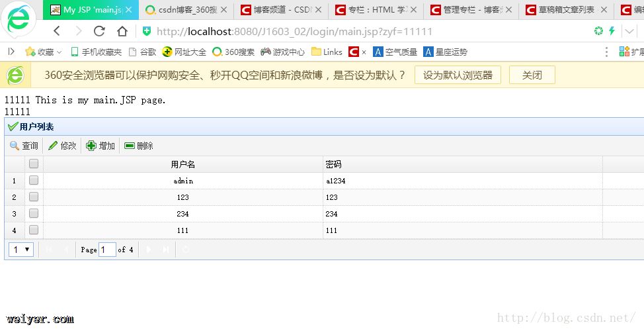Open the address bar dropdown arrow
Screen dimensions: 644x331
coord(629,31)
